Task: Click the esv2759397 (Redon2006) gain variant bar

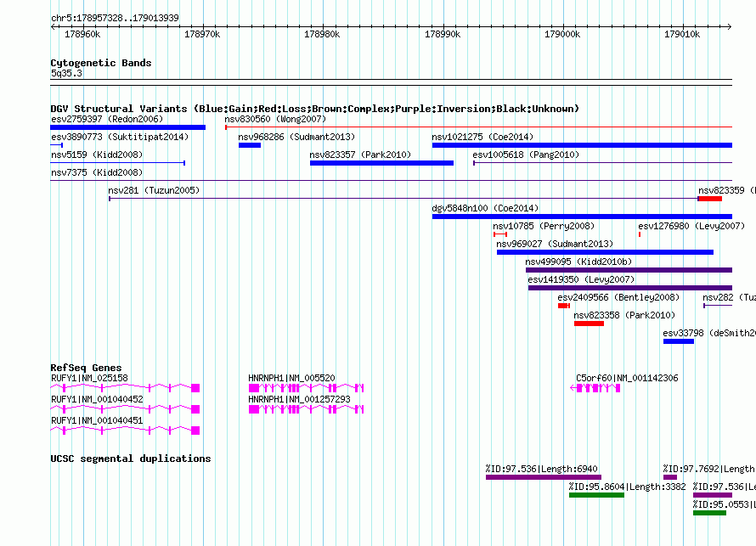Action: (127, 127)
